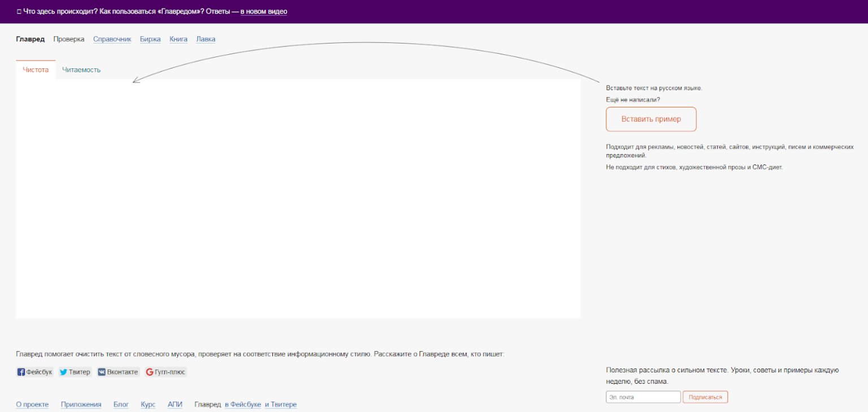868x412 pixels.
Task: Select Проверка in the top menu
Action: (x=69, y=39)
